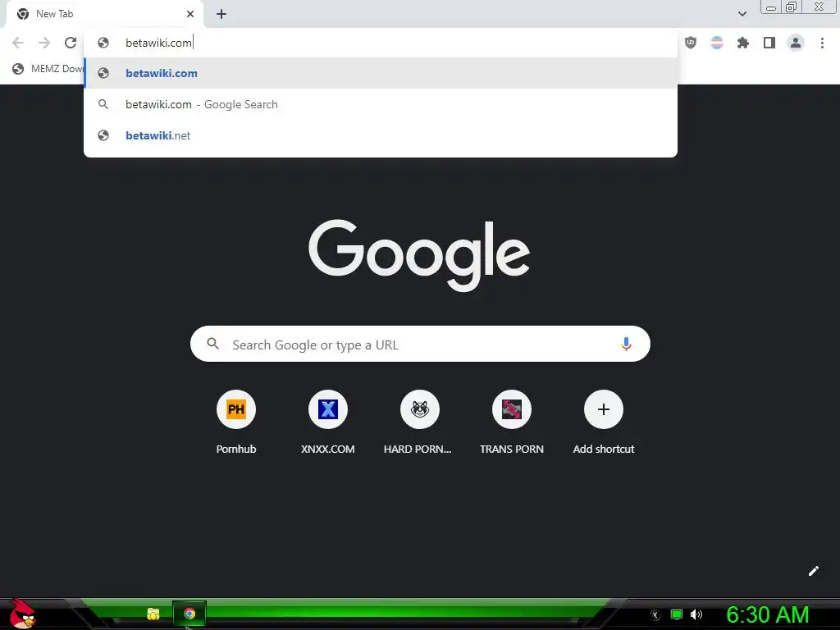840x630 pixels.
Task: Open the file explorer taskbar icon
Action: tap(153, 614)
